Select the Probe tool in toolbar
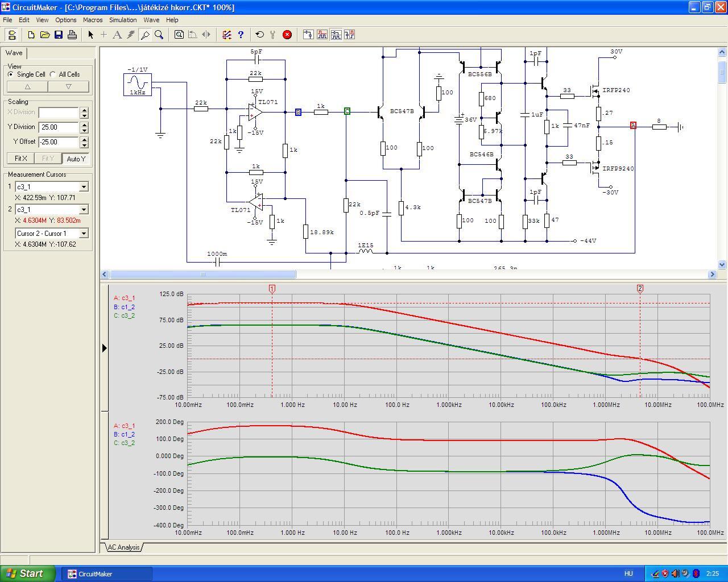The image size is (728, 582). 145,35
